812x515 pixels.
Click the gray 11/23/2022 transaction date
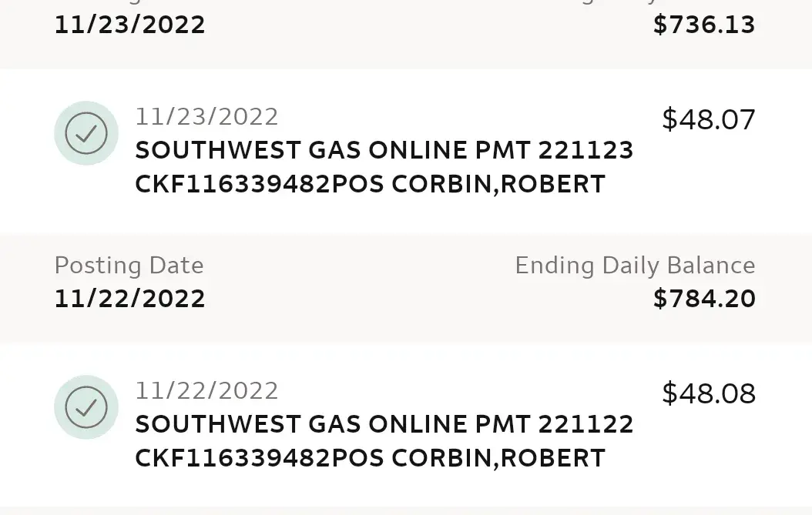(206, 117)
